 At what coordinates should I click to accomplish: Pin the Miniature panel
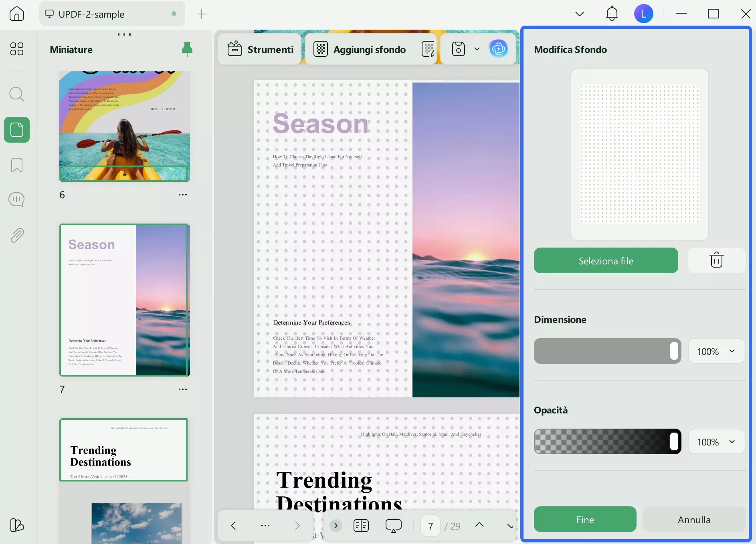click(x=187, y=49)
